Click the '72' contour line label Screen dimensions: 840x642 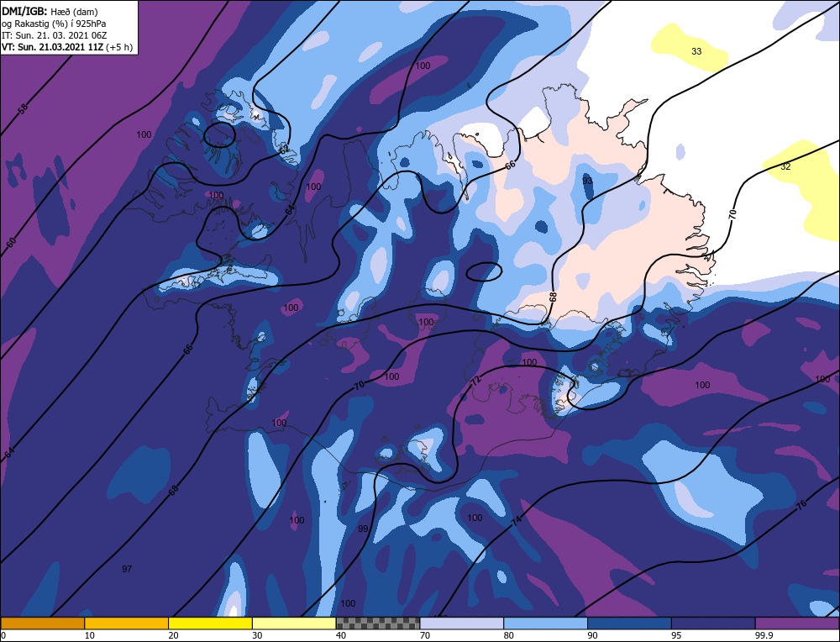[x=475, y=382]
